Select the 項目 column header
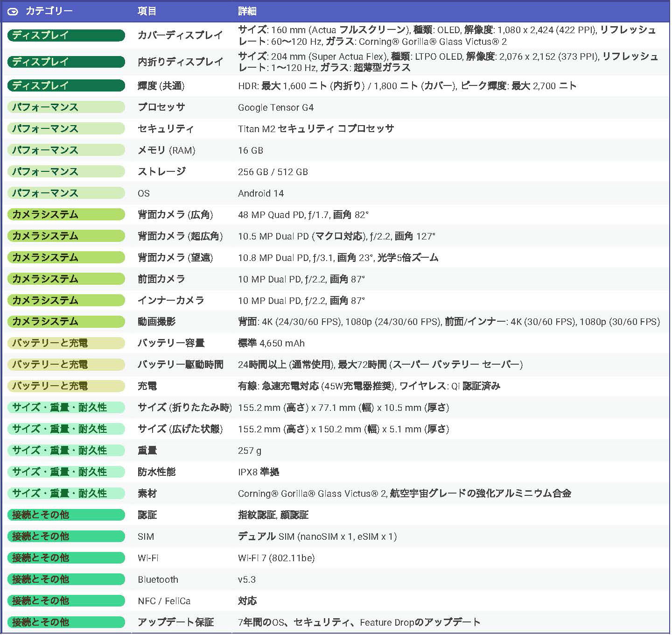The width and height of the screenshot is (672, 635). point(147,11)
